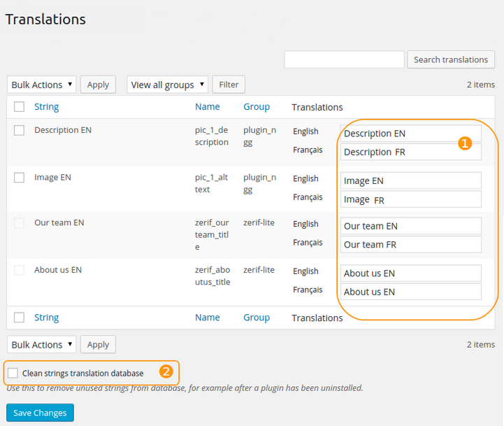
Task: Edit the 'Description FR' French translation field
Action: [411, 152]
